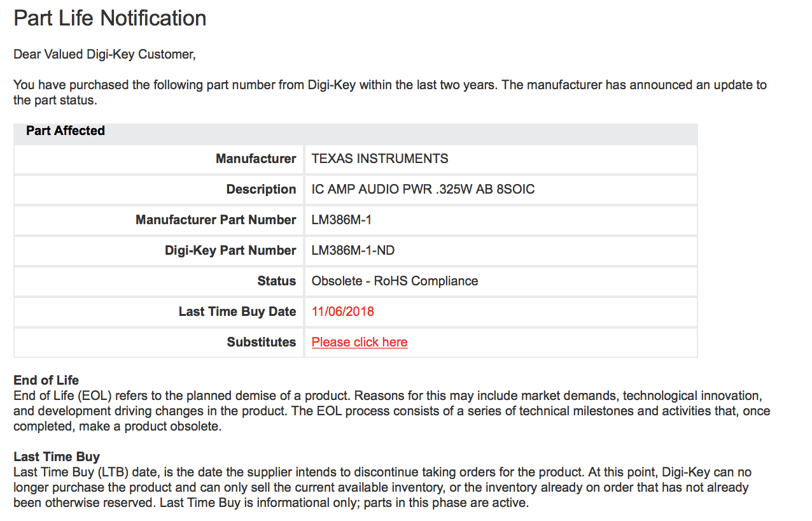
Task: Click 'Obsolete - RoHS Compliance' status value
Action: click(x=395, y=281)
